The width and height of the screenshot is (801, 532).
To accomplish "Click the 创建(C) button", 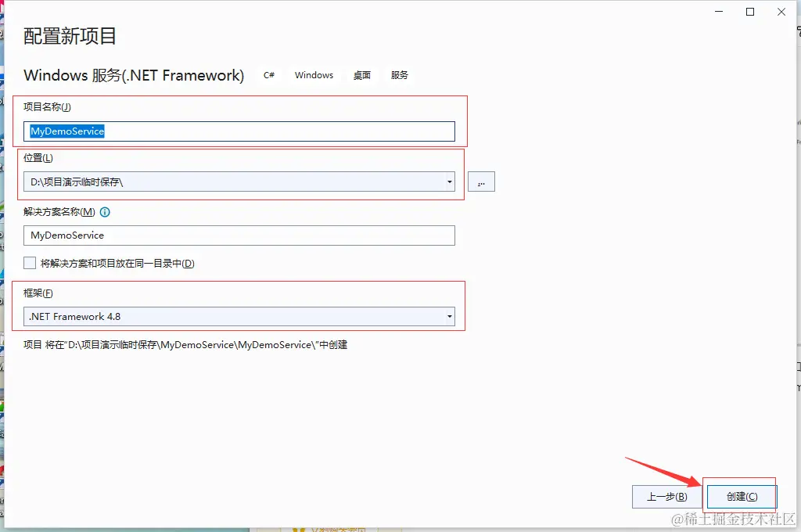I will coord(742,496).
